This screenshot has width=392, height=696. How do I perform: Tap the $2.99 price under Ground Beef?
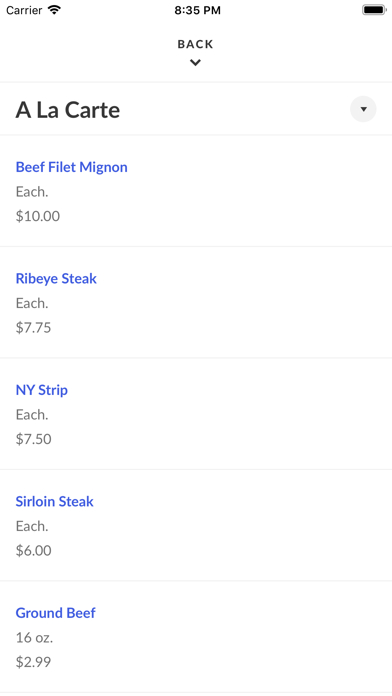coord(33,662)
